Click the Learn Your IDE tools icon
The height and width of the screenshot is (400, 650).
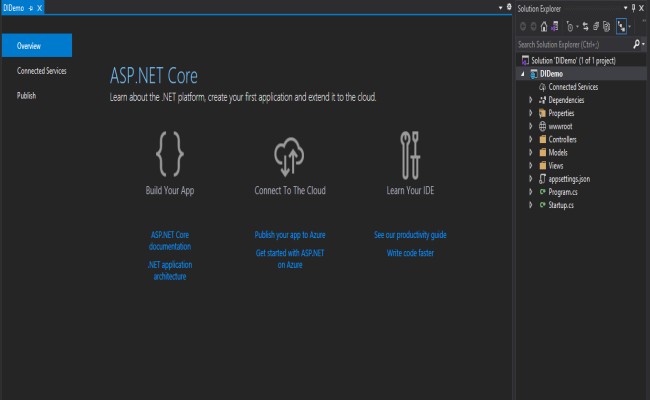point(410,155)
